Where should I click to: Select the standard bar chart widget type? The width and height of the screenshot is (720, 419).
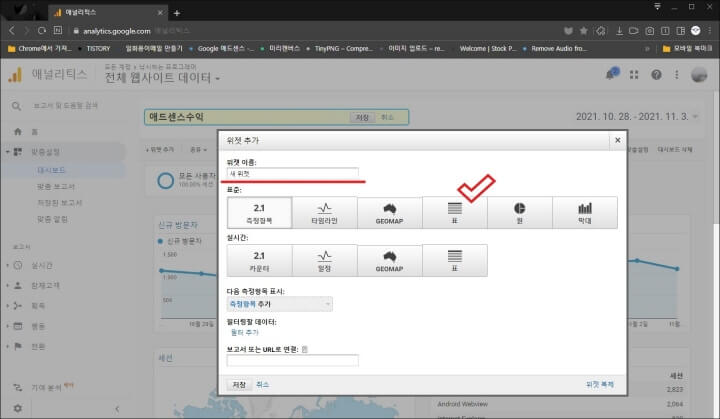[x=585, y=213]
